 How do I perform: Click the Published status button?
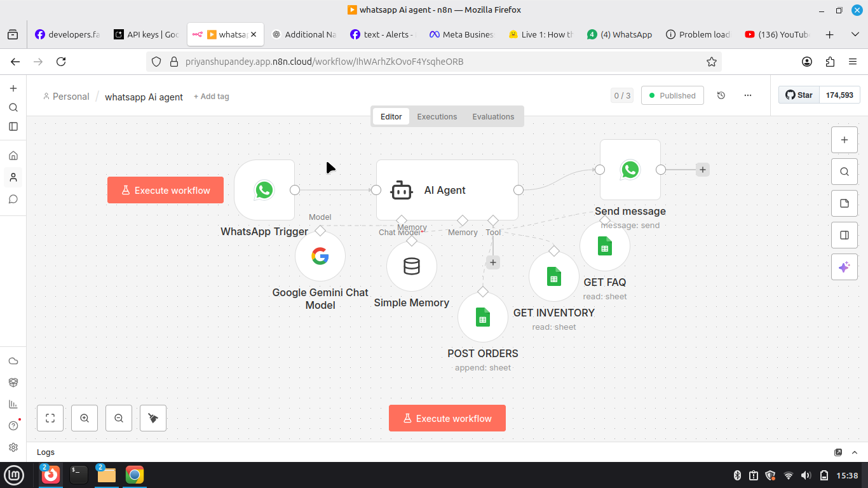tap(672, 95)
